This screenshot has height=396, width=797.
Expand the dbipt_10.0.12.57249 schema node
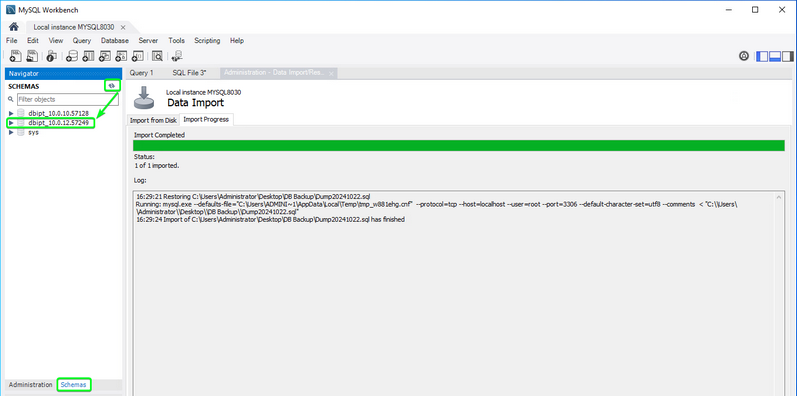pos(11,123)
